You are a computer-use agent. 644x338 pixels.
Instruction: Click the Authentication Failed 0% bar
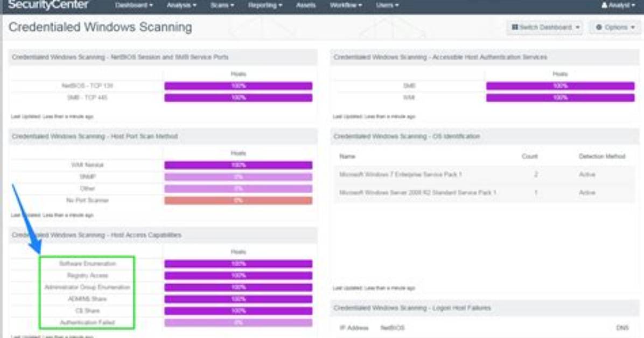238,323
